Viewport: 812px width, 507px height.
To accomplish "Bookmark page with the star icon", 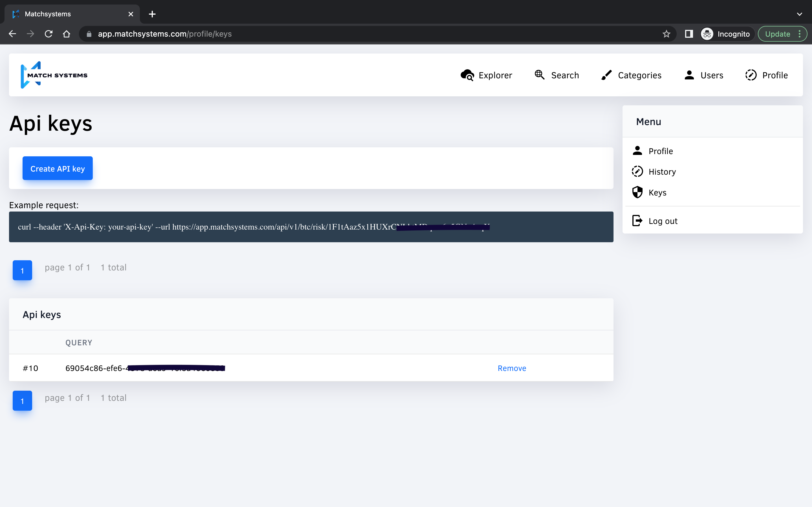I will tap(667, 34).
